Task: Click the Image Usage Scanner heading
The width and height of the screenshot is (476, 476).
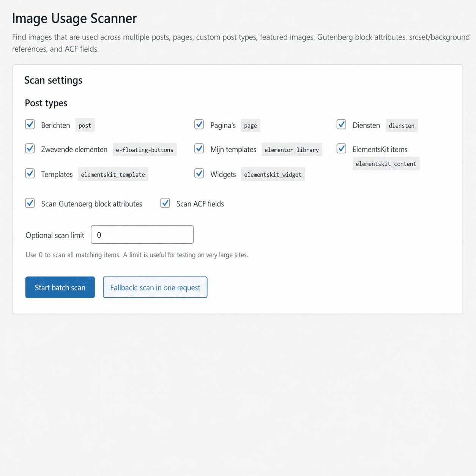Action: pos(74,19)
